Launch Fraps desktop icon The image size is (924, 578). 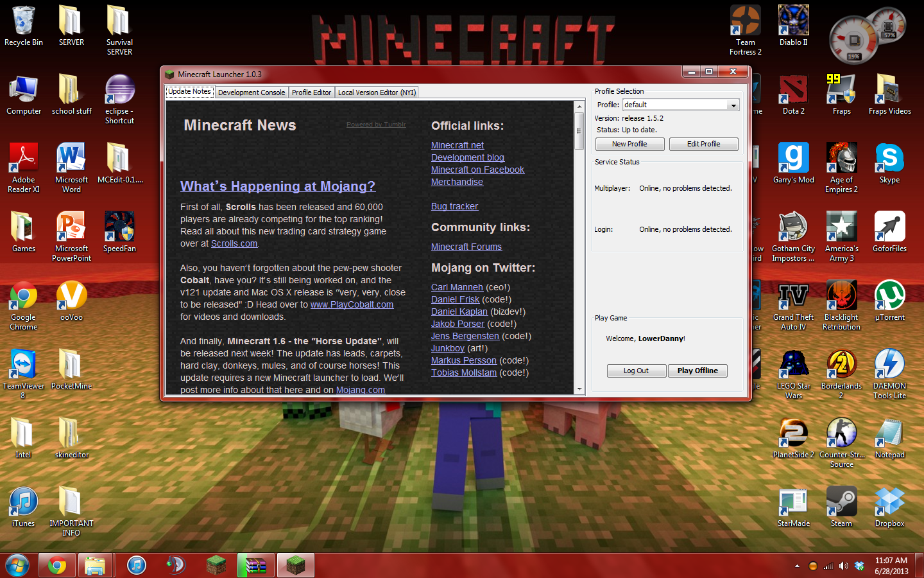[x=842, y=94]
